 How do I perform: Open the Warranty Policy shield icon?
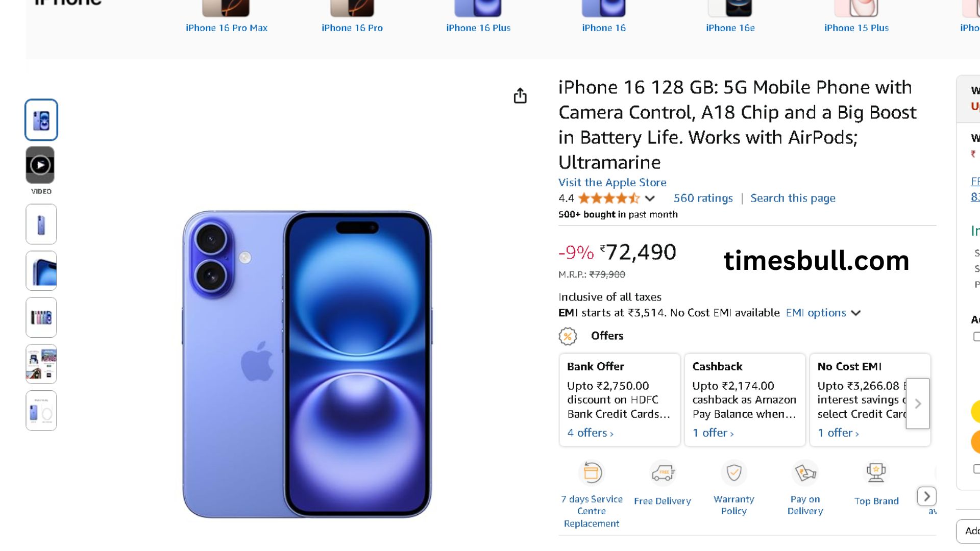coord(734,472)
